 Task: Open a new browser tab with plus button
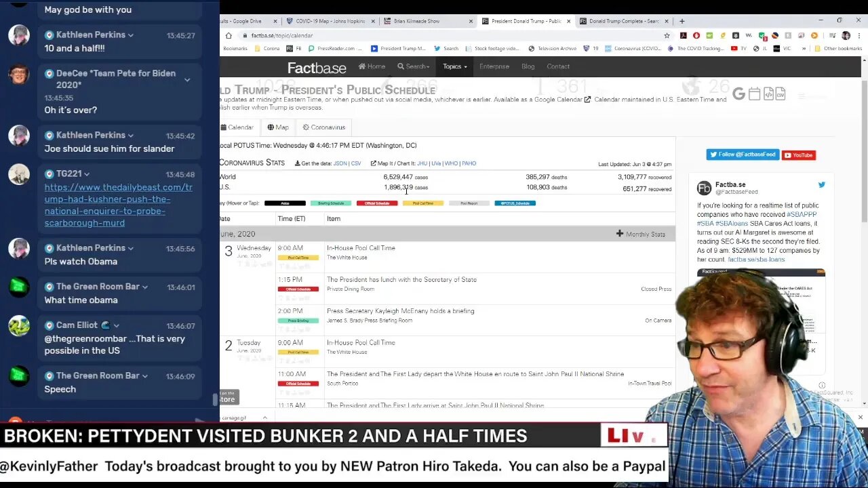(x=682, y=21)
